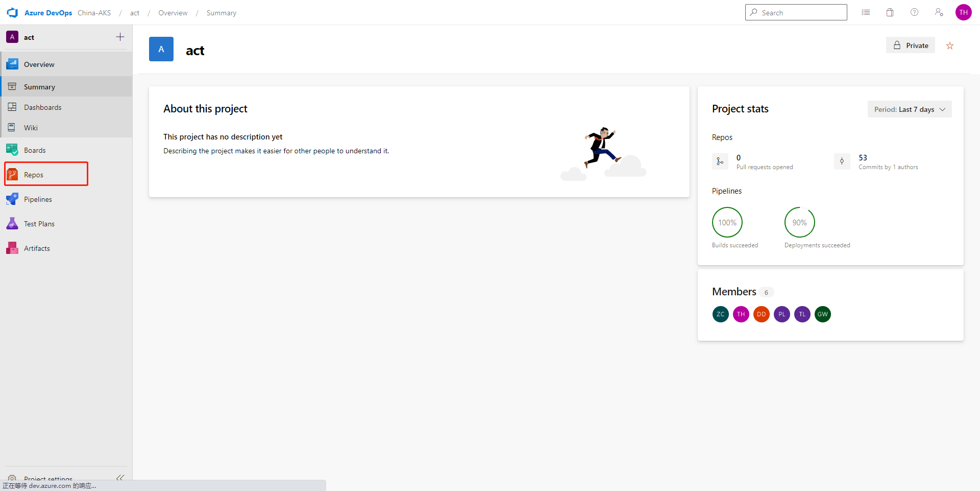Click the 'Deployments succeeded' label

tap(817, 245)
